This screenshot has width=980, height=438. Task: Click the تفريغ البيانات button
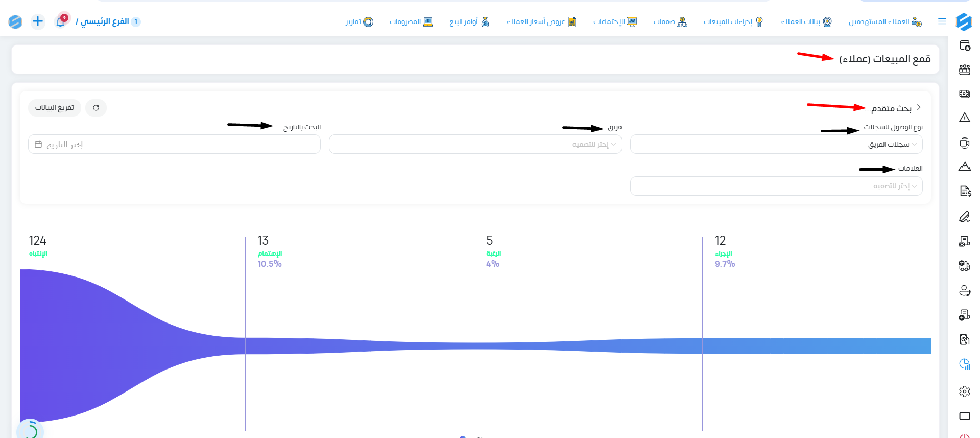pos(55,108)
